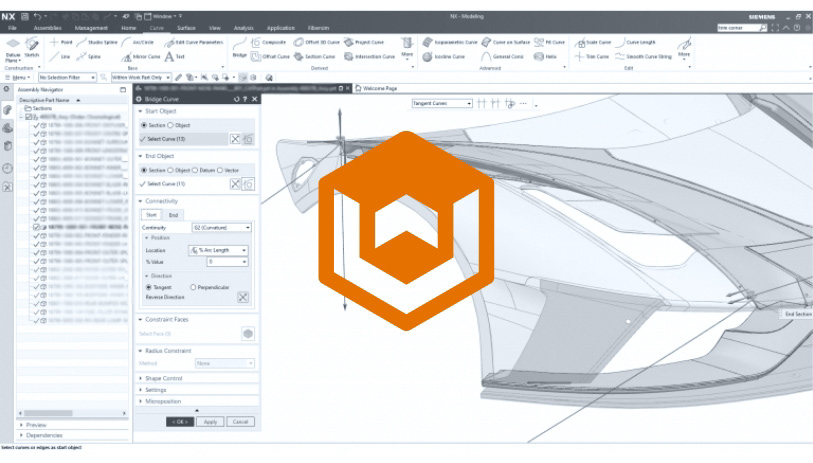
Task: Set direction to Perpendicular
Action: (x=193, y=287)
